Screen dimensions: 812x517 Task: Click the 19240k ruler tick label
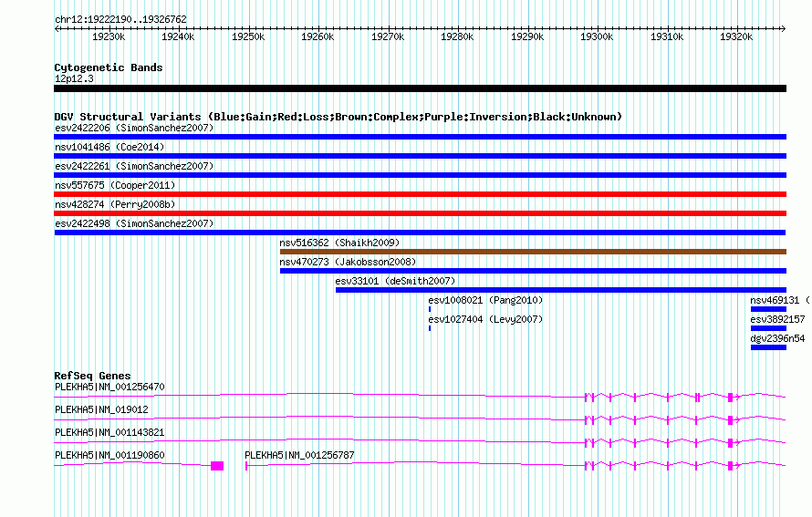tap(178, 36)
